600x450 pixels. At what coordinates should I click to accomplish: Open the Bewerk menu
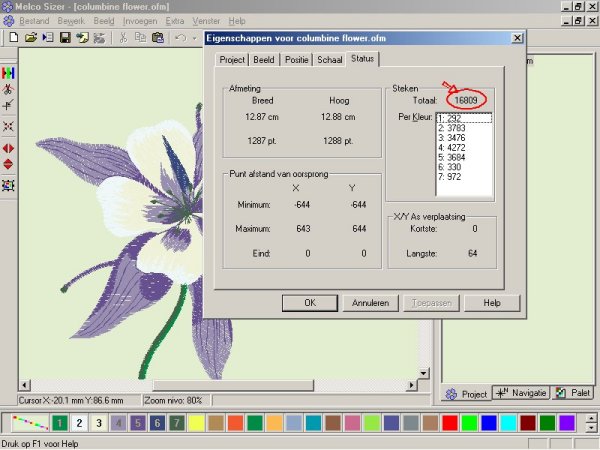coord(71,21)
